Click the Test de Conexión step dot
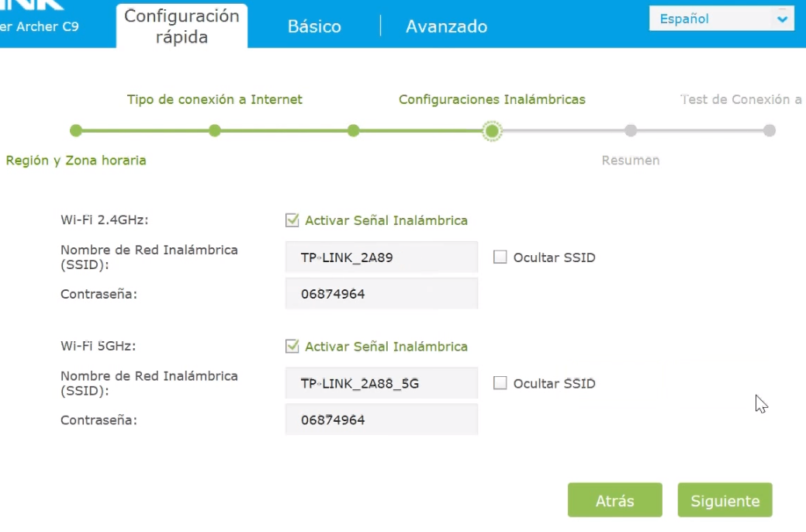This screenshot has height=532, width=806. 770,130
